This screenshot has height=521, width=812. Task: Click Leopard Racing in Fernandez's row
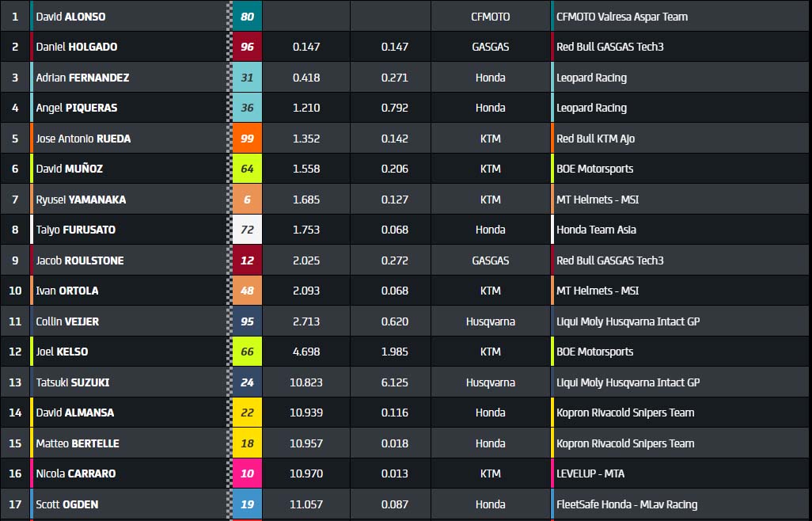coord(591,78)
